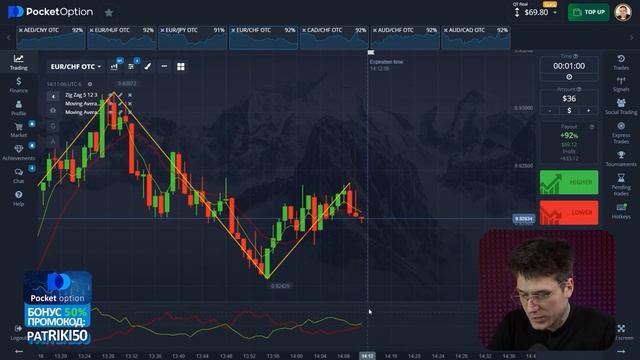Switch to CAD/CHF OTC tab
Viewport: 640px width, 360px height.
click(334, 38)
